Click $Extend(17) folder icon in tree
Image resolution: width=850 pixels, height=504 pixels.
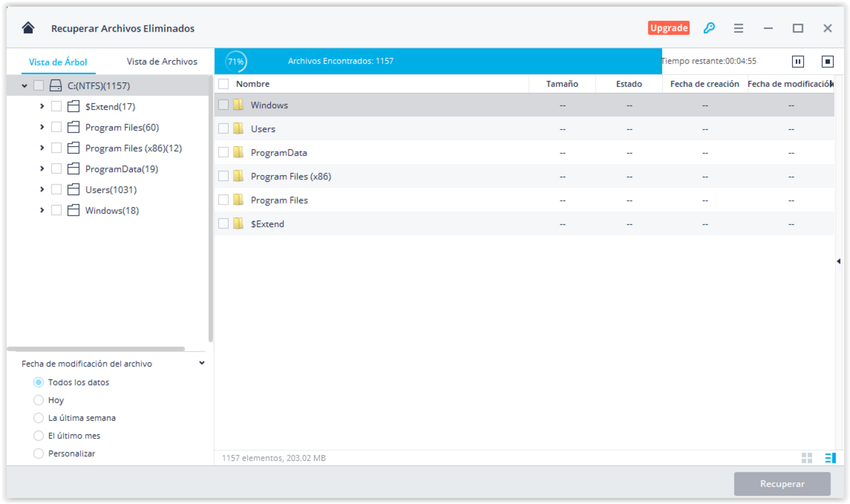73,106
